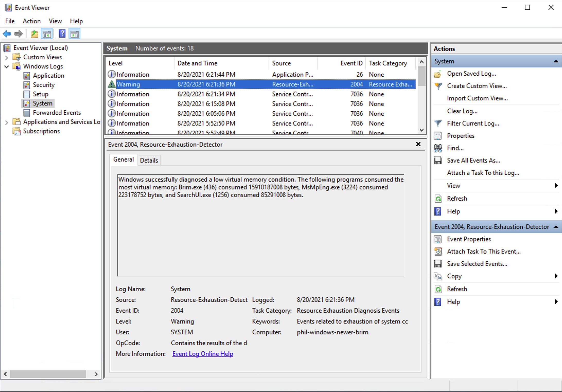Click the Save All Events As icon
Viewport: 562px width, 392px height.
(438, 160)
